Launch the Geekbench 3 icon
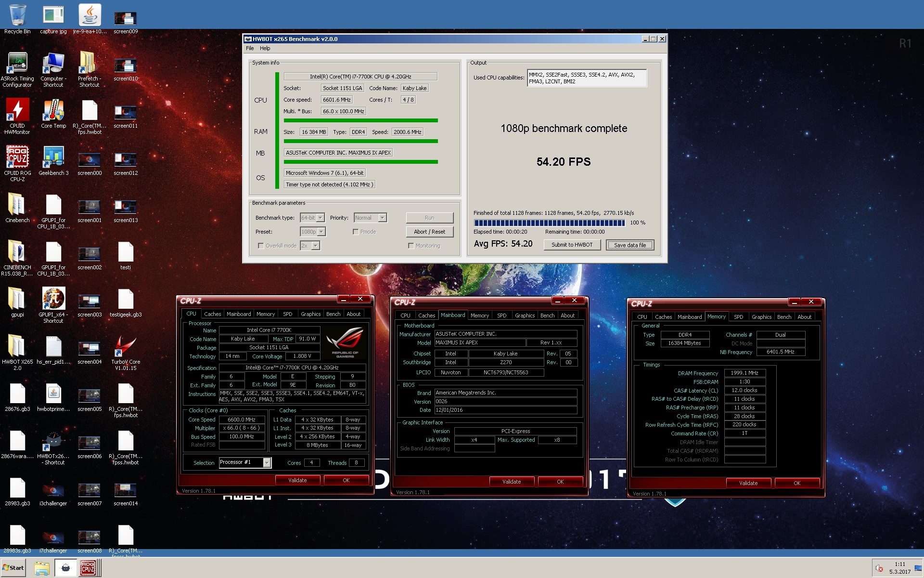This screenshot has height=578, width=924. click(53, 161)
